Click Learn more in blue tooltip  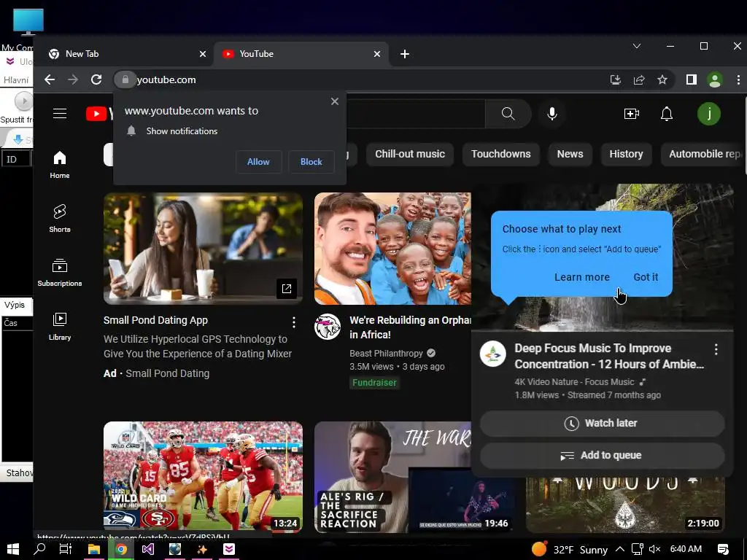(x=581, y=277)
